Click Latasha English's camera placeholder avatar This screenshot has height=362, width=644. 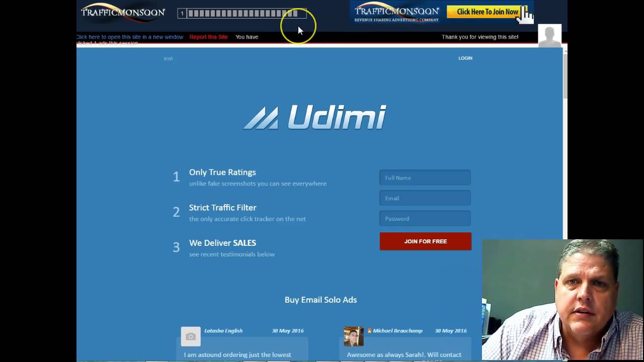[191, 336]
